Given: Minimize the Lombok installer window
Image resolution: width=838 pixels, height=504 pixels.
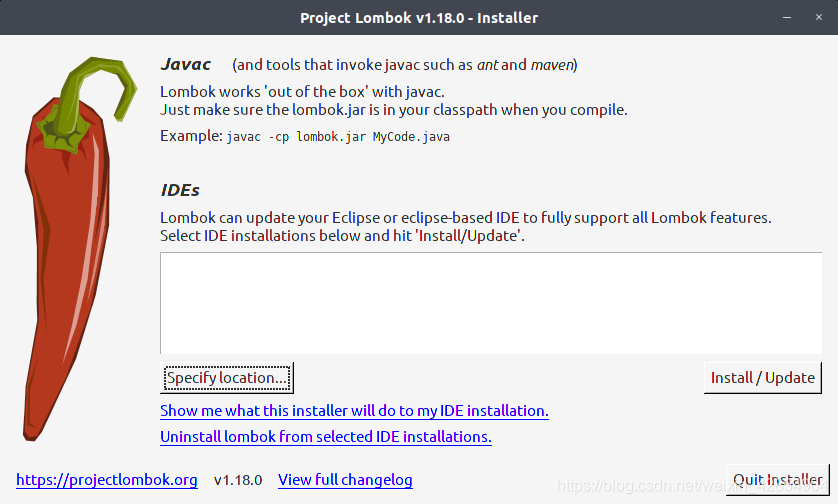Looking at the screenshot, I should 787,18.
